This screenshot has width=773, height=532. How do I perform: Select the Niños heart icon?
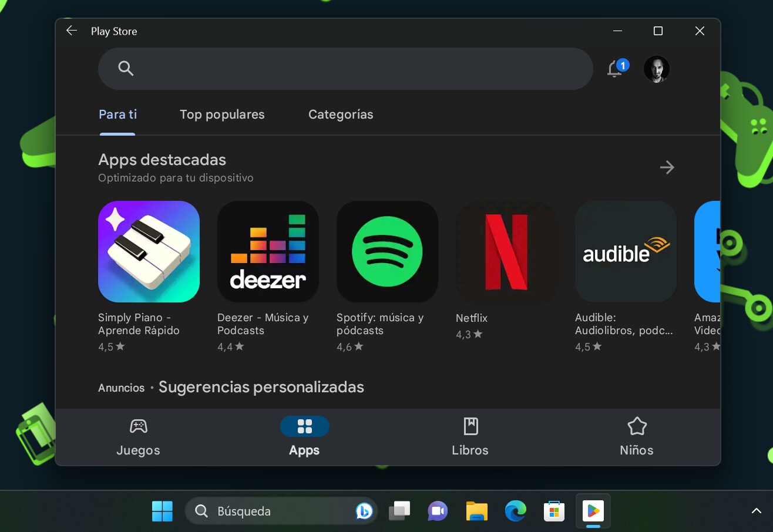pos(637,426)
